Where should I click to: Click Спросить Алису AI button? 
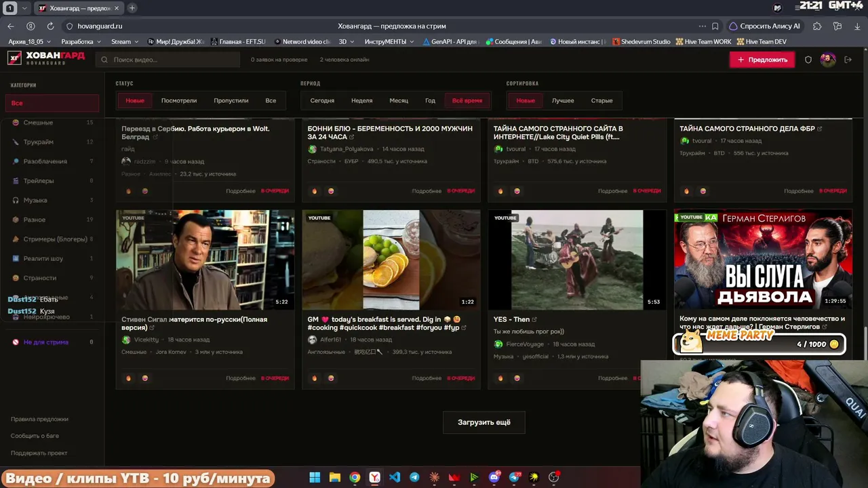click(764, 26)
